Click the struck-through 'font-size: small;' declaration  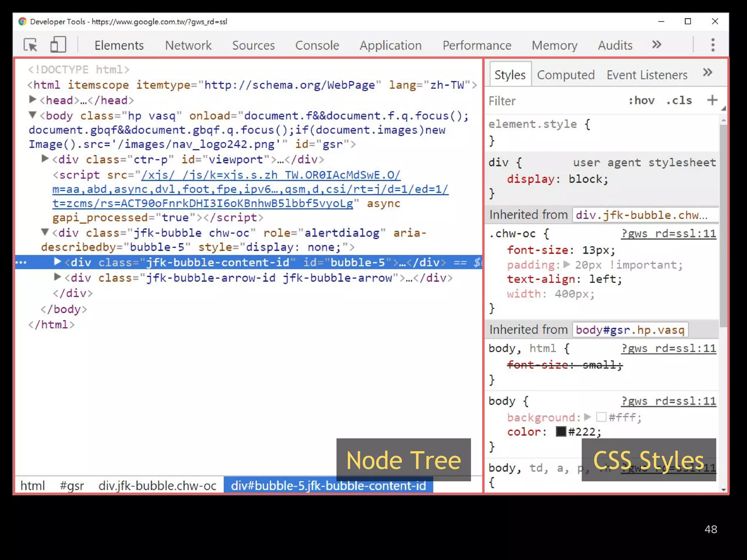(x=565, y=364)
